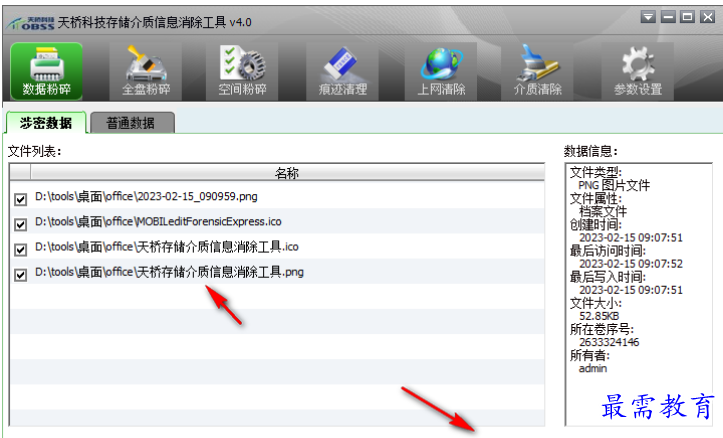
Task: Open the title bar dropdown menu arrow
Action: click(648, 18)
